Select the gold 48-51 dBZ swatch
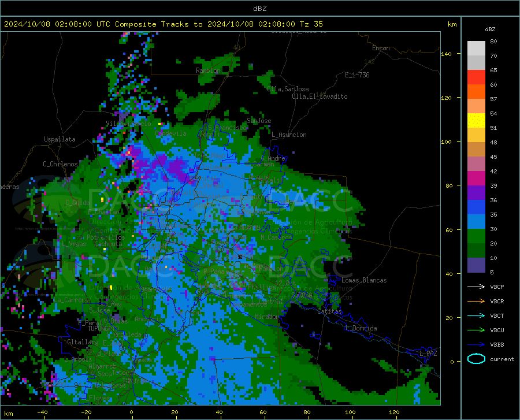This screenshot has width=520, height=420. 476,135
